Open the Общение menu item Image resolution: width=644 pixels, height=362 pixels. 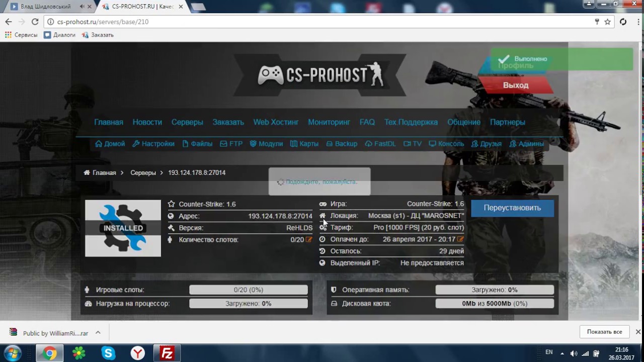click(464, 122)
